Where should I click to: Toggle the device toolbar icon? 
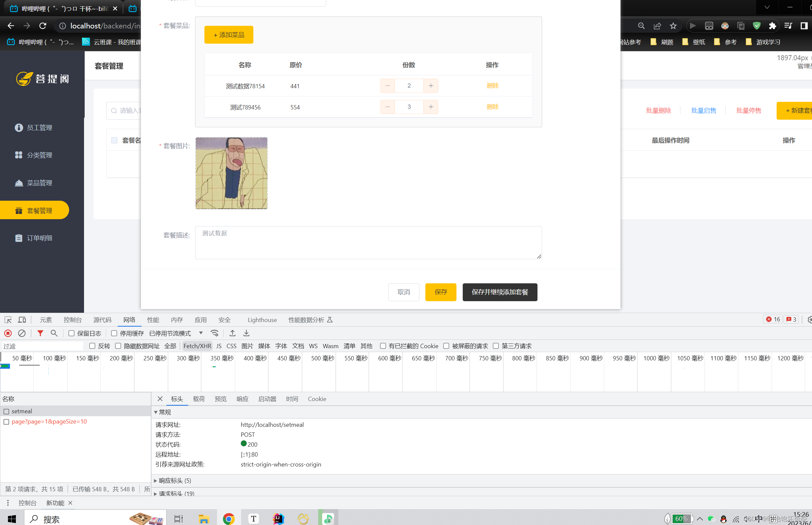22,320
